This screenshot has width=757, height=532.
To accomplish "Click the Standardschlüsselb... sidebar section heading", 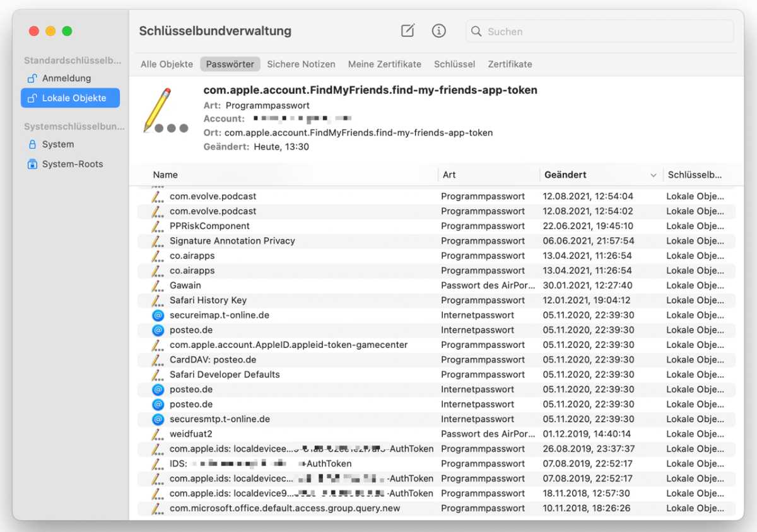I will (x=73, y=61).
